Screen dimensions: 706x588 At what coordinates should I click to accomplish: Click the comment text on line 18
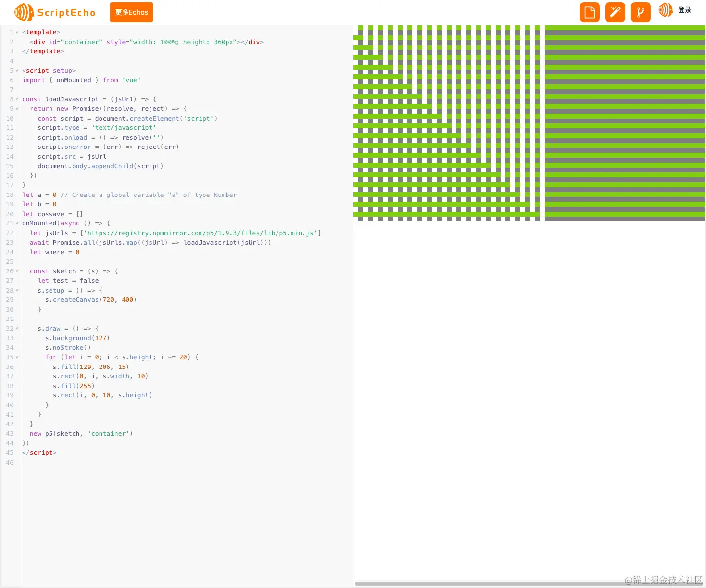click(x=149, y=195)
